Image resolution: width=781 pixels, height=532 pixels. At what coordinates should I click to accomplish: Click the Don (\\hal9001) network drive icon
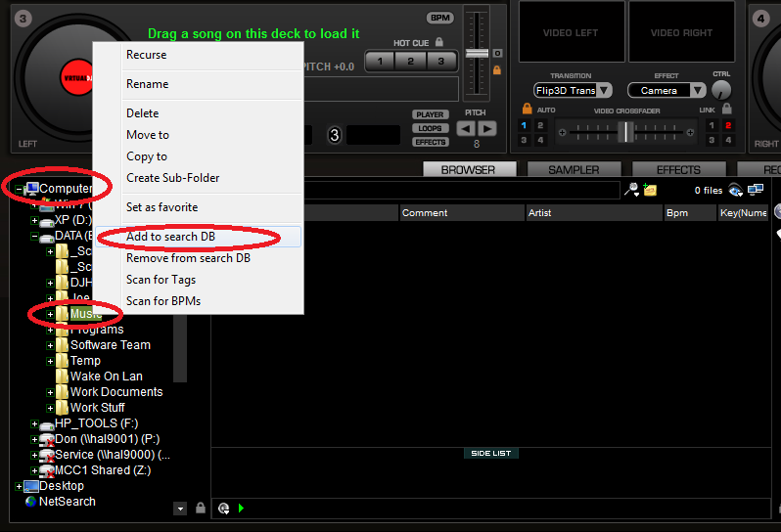[47, 440]
